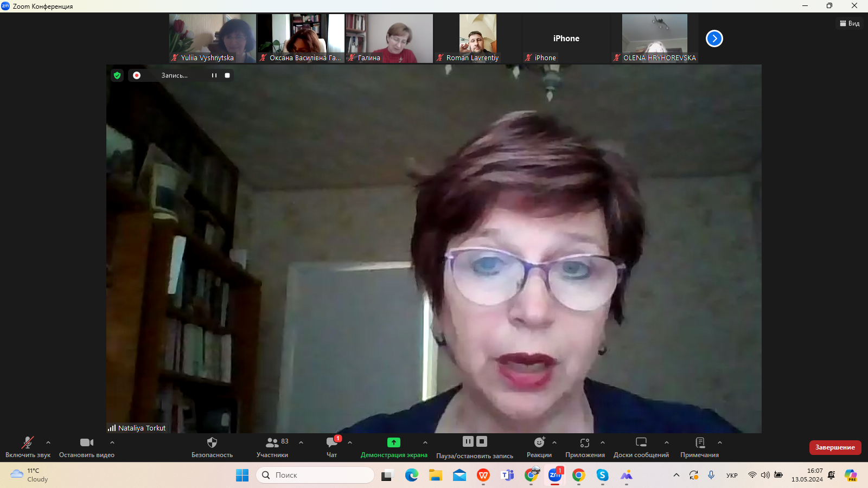Pause recording in top-left indicator

(214, 75)
